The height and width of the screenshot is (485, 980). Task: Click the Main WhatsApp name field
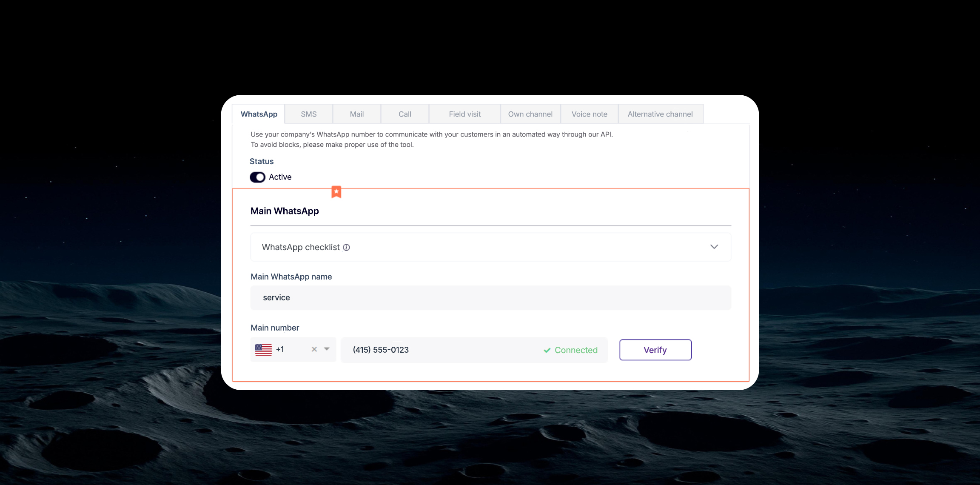[x=490, y=298]
